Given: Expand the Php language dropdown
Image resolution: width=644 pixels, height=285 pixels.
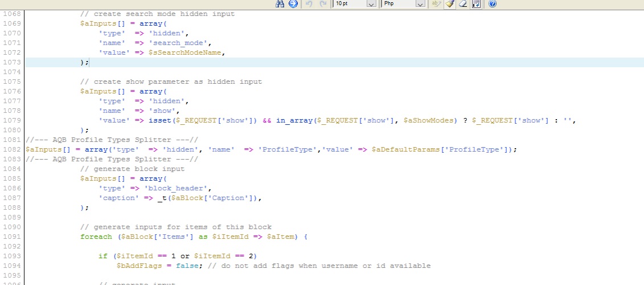Looking at the screenshot, I should [x=420, y=4].
